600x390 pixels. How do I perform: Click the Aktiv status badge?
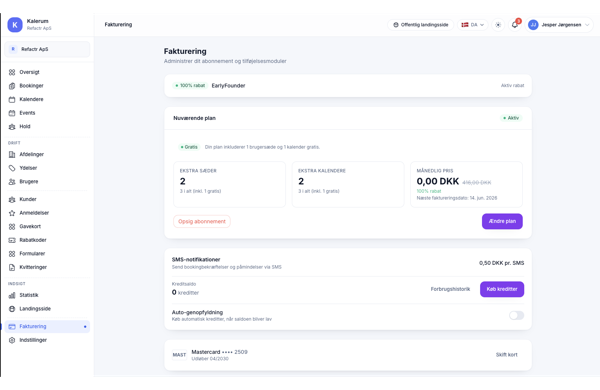[x=511, y=118]
